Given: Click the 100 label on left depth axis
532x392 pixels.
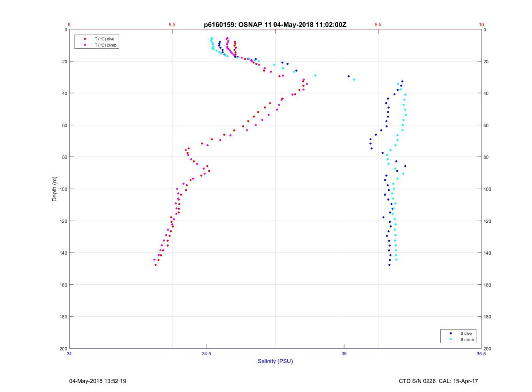Looking at the screenshot, I should point(63,189).
